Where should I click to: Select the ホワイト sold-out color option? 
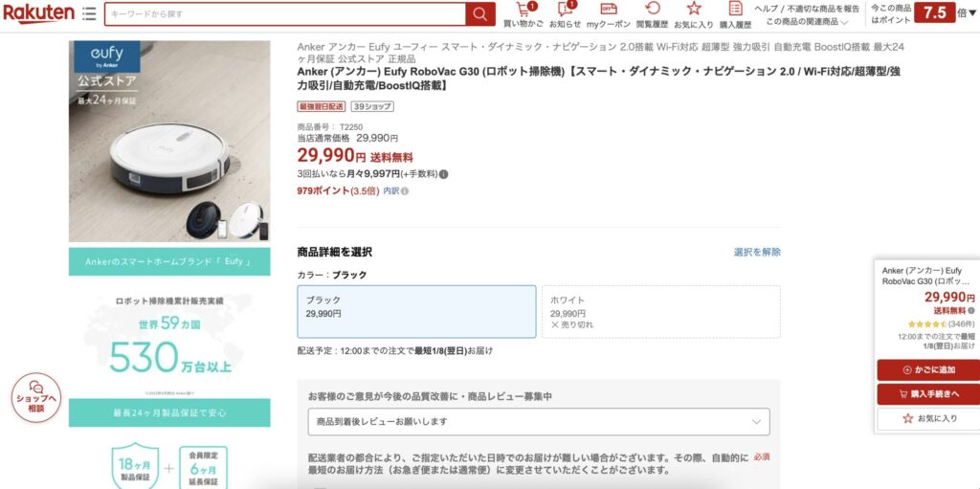coord(660,311)
